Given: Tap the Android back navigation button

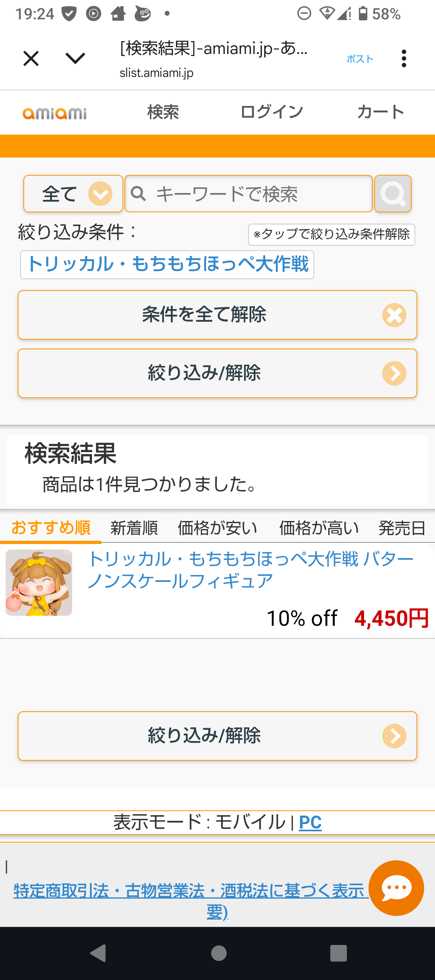Looking at the screenshot, I should click(98, 953).
